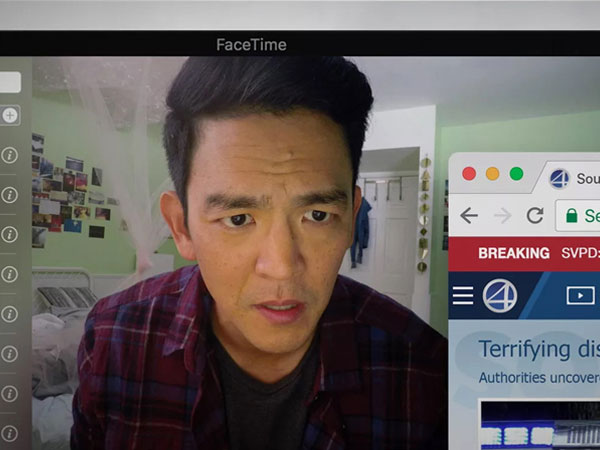Go back with the browser back arrow

(469, 216)
